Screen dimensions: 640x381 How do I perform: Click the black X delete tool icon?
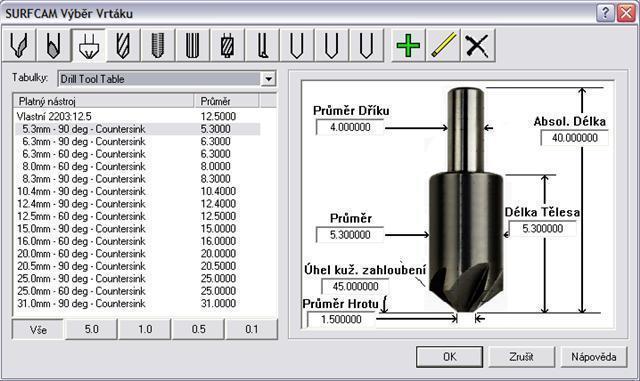click(x=477, y=45)
